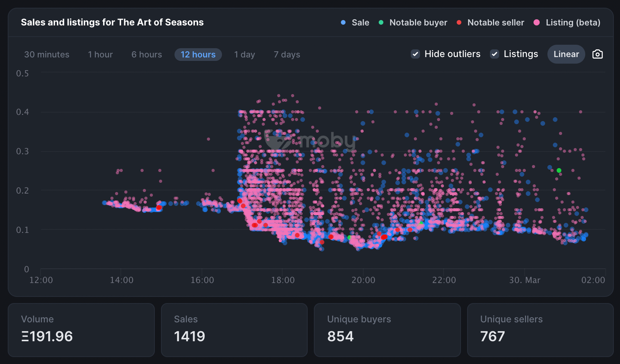
Task: Select the 7 days time range
Action: [287, 54]
